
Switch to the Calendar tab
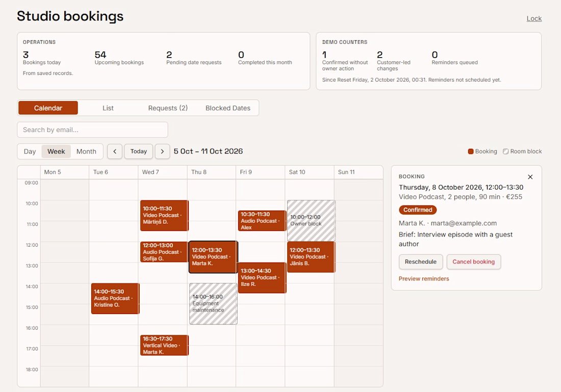click(x=48, y=108)
